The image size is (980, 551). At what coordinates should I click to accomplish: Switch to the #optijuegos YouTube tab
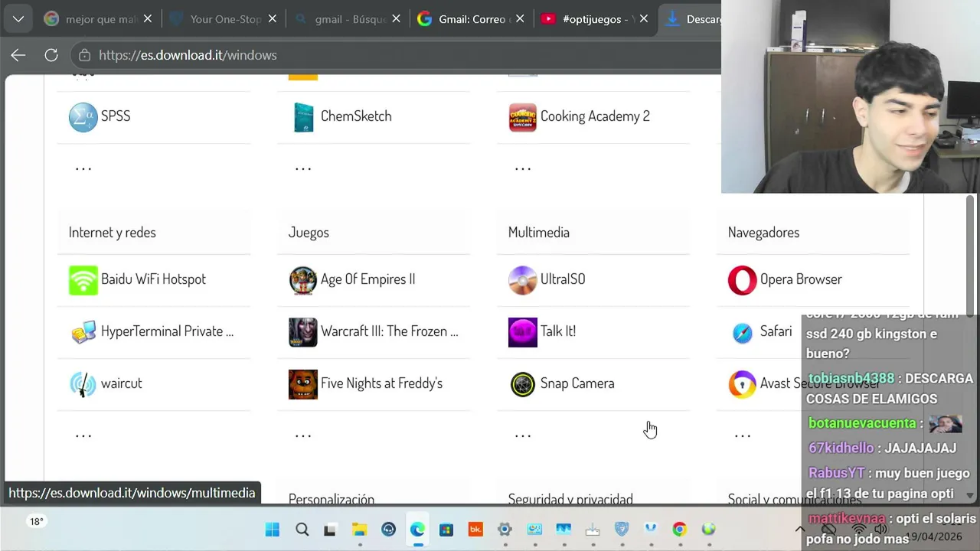[596, 19]
